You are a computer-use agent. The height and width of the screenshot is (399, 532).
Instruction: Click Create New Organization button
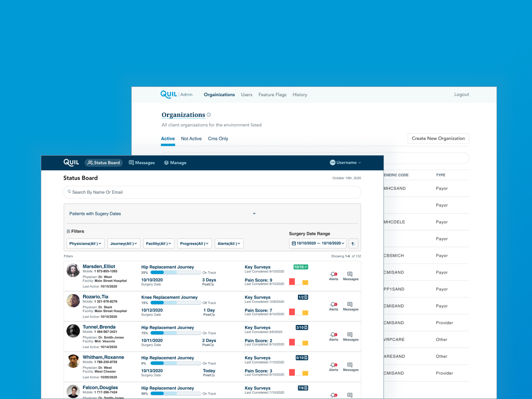(438, 138)
